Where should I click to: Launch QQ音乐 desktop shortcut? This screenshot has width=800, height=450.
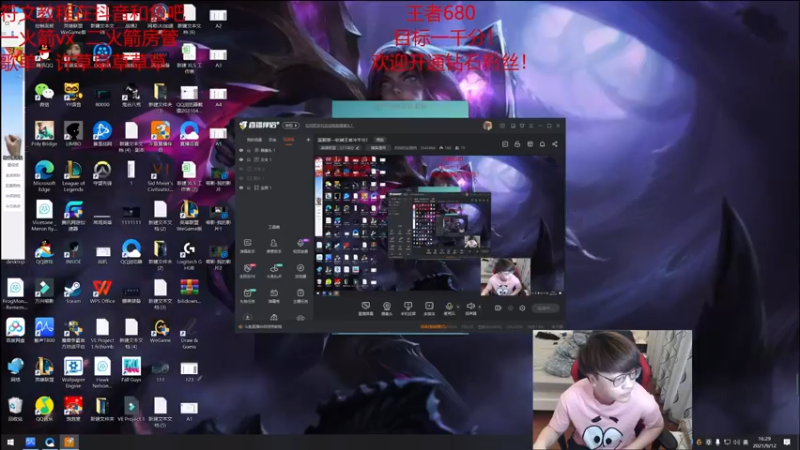(44, 409)
